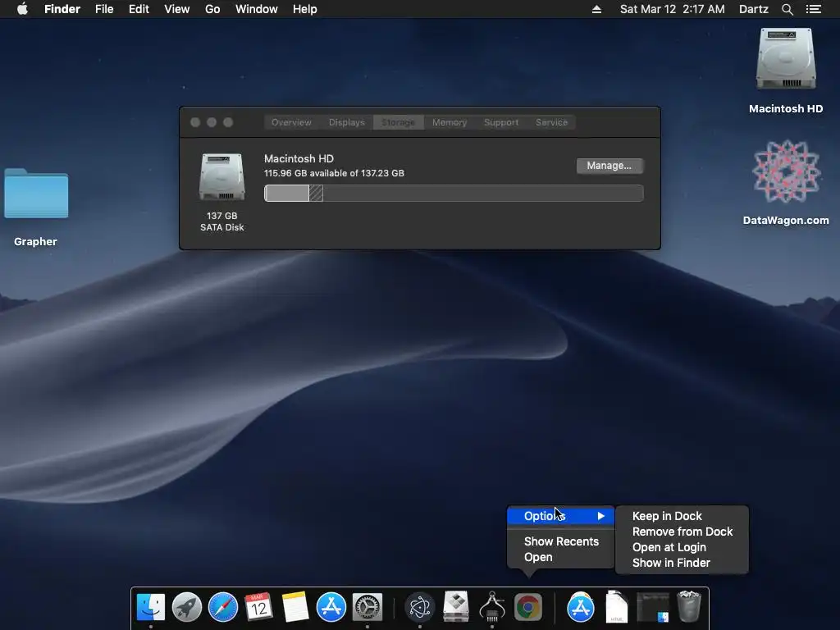Open Safari compass icon in Dock
The height and width of the screenshot is (630, 840).
[x=223, y=607]
